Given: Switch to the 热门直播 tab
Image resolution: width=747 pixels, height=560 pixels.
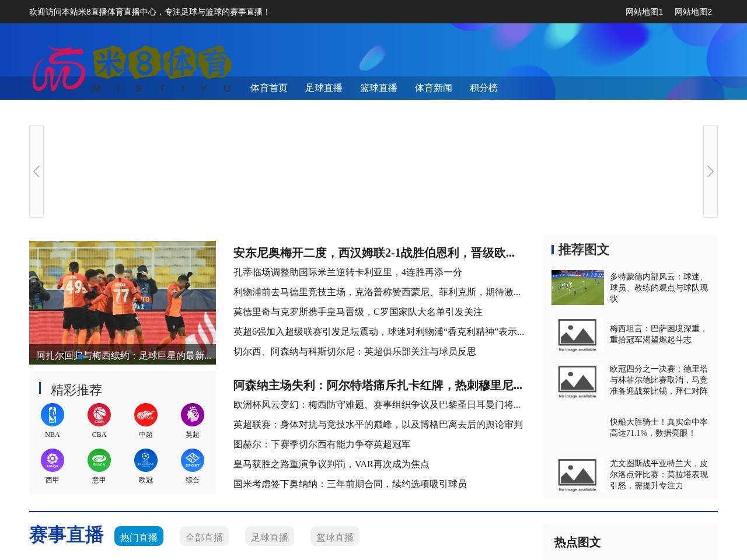Looking at the screenshot, I should 139,537.
